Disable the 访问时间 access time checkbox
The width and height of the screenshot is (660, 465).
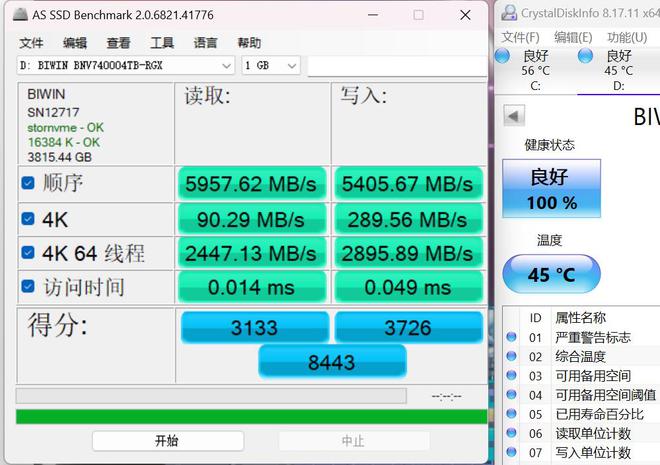click(28, 287)
